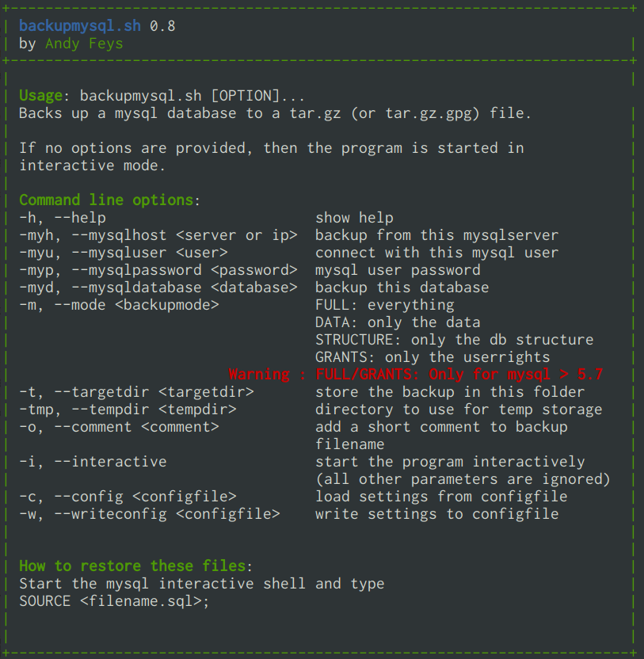644x659 pixels.
Task: Click the STRUCTURE mode description text
Action: tap(455, 340)
